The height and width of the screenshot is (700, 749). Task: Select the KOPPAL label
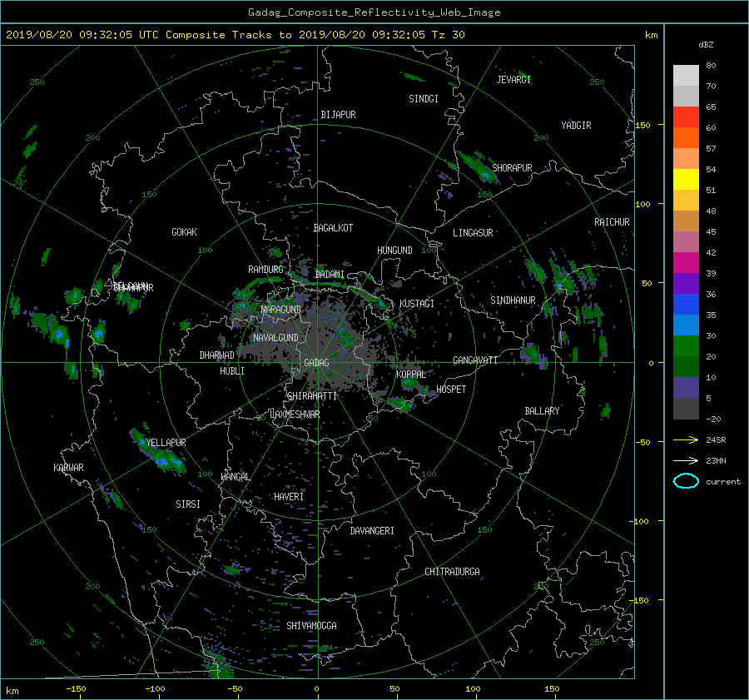click(x=411, y=374)
